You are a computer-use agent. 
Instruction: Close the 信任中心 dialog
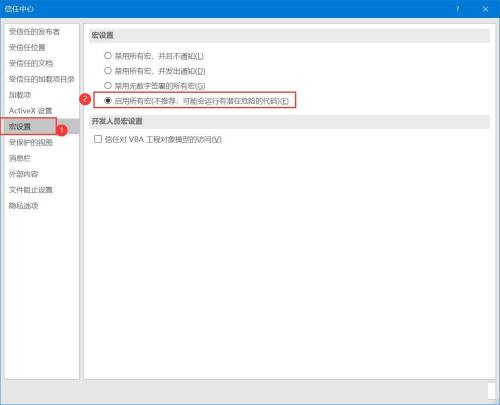pos(485,9)
